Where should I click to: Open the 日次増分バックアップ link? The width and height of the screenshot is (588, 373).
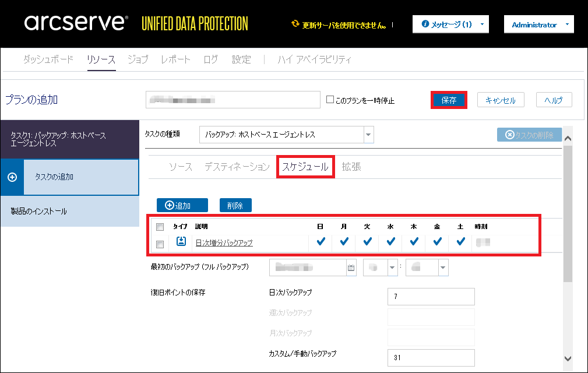click(224, 243)
